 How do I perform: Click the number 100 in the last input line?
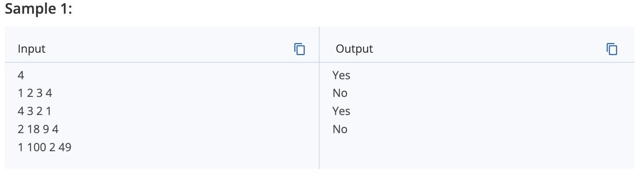click(37, 148)
